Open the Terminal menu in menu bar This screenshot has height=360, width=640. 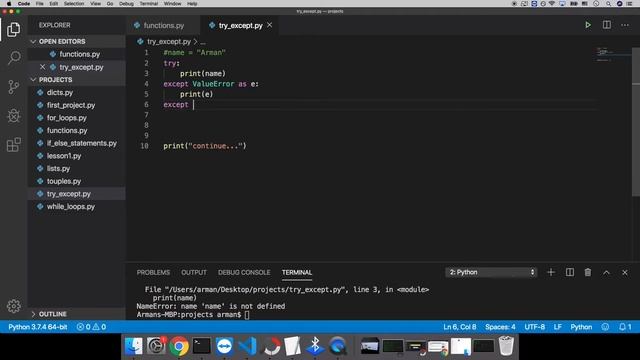tap(149, 4)
